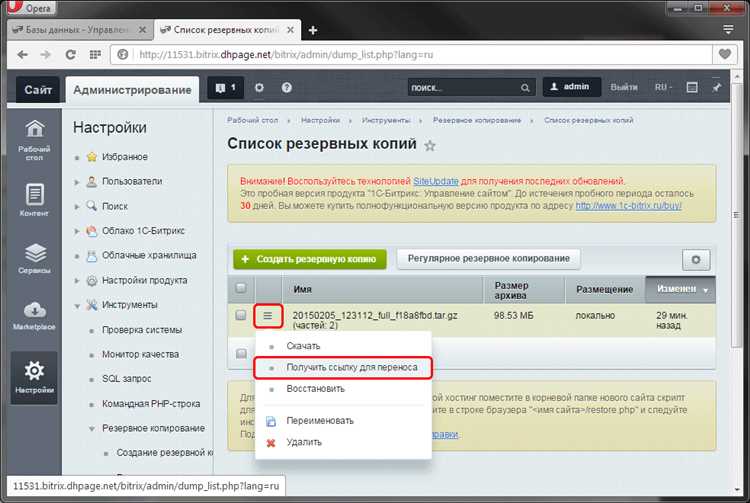
Task: Add page to favorites with star icon
Action: 430,145
